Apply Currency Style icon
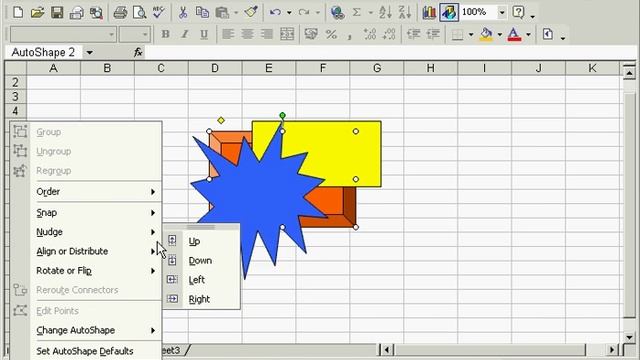Screen dimensions: 640x360 (311, 34)
